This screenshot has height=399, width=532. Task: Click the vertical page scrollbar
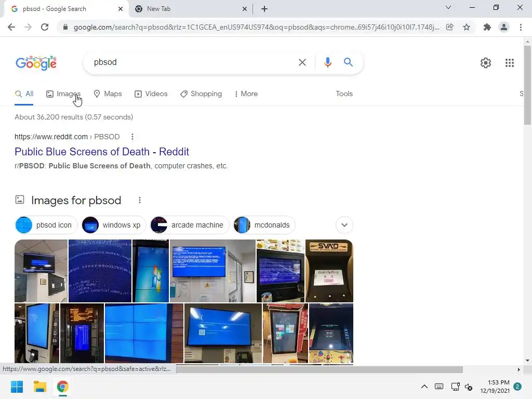pyautogui.click(x=527, y=85)
